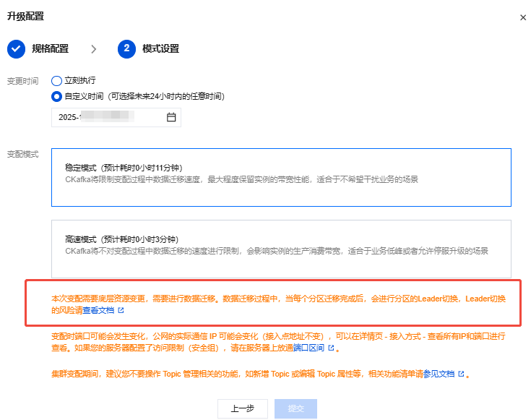Screen dimensions: 531x420
Task: Click the 升级配置 dialog title
Action: [x=25, y=17]
